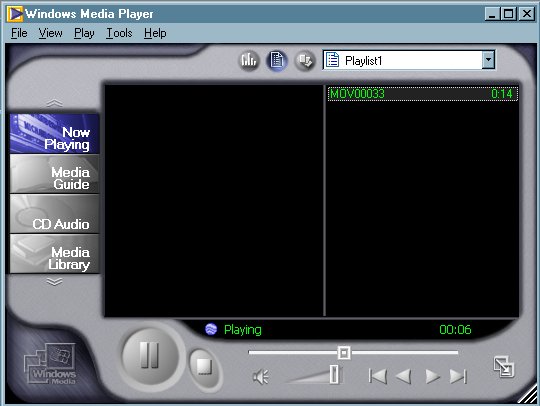Toggle the playlist pane icon
Image resolution: width=540 pixels, height=406 pixels.
[277, 61]
